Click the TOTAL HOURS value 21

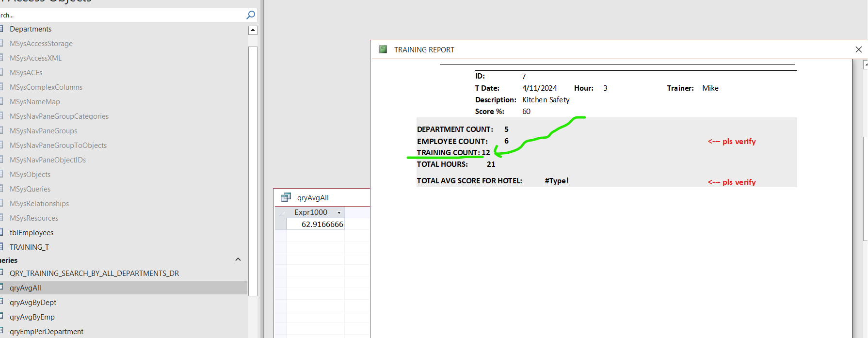pyautogui.click(x=491, y=164)
